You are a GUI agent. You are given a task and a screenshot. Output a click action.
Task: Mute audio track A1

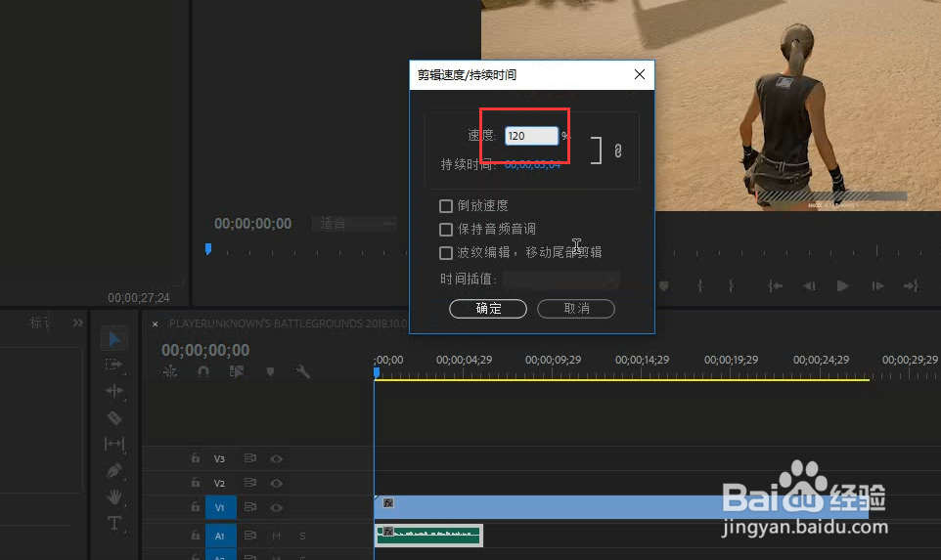click(276, 536)
